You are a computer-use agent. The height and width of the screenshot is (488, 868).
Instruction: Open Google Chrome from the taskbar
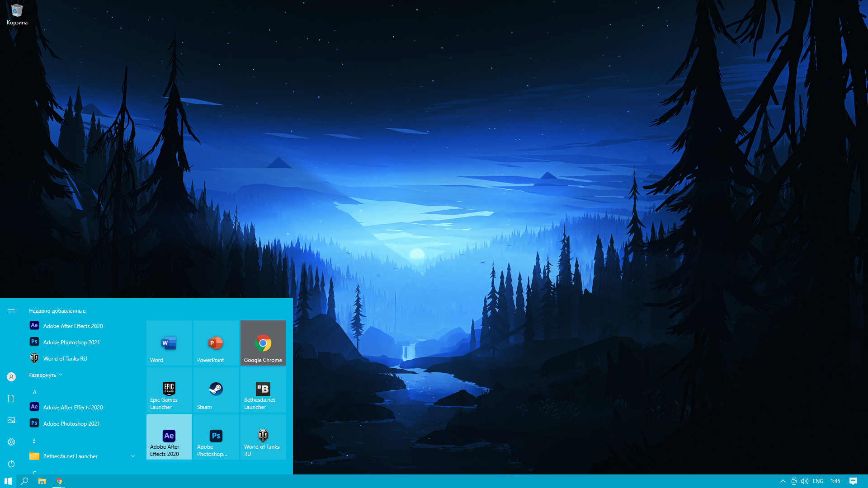(59, 481)
